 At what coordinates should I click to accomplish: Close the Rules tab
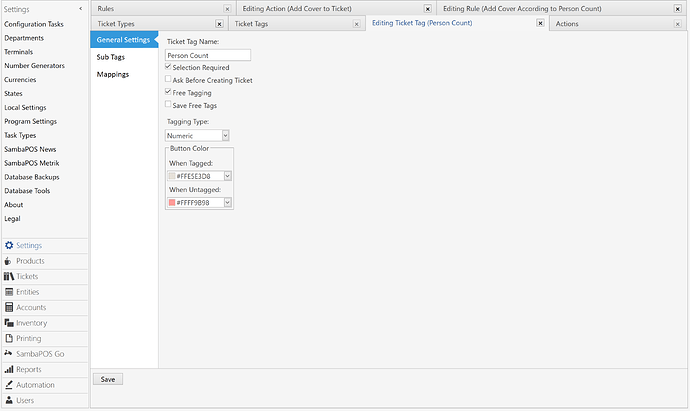(227, 9)
